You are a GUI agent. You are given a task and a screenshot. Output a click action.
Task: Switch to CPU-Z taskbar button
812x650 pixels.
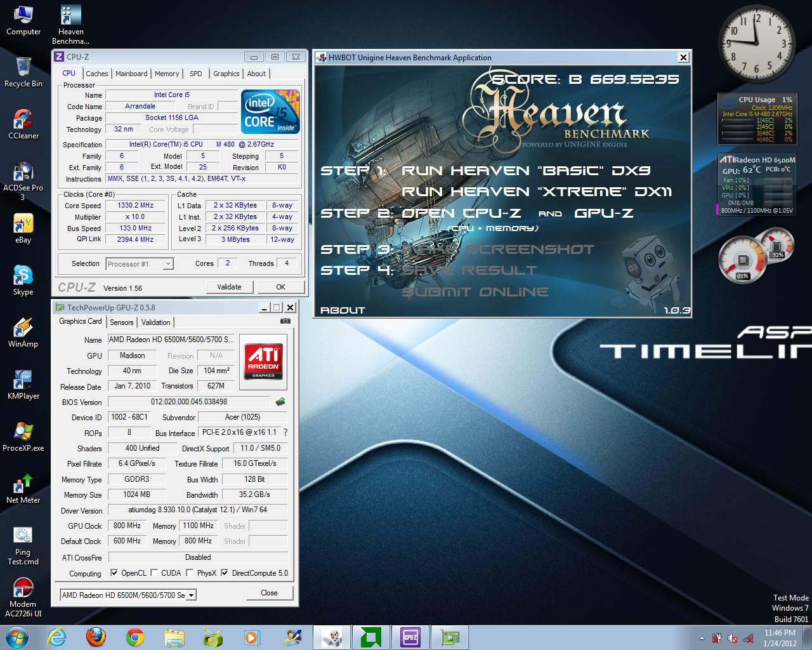410,637
